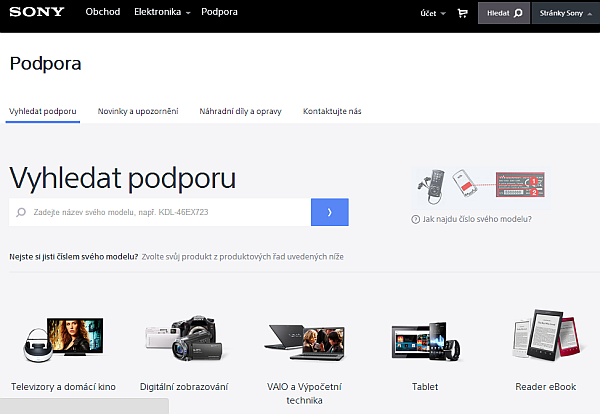
Task: Click the model name search input field
Action: 165,213
